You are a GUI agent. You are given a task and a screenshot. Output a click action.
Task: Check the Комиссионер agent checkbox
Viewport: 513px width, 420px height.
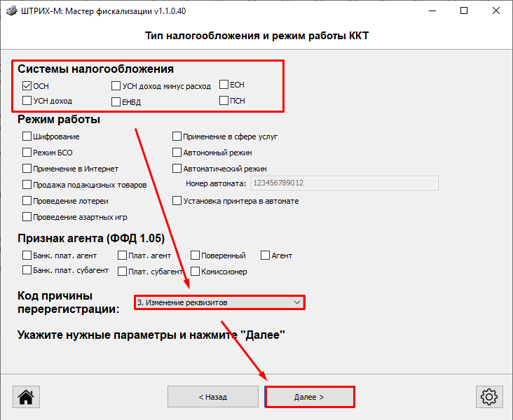[x=196, y=271]
